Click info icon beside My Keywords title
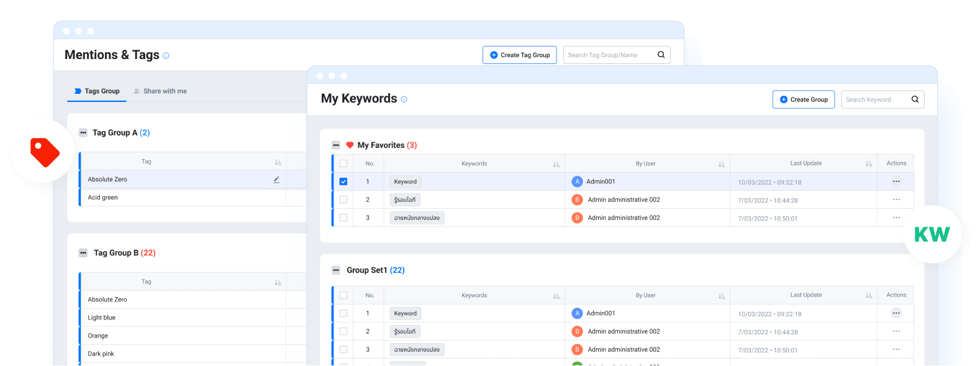Image resolution: width=980 pixels, height=366 pixels. (x=404, y=99)
